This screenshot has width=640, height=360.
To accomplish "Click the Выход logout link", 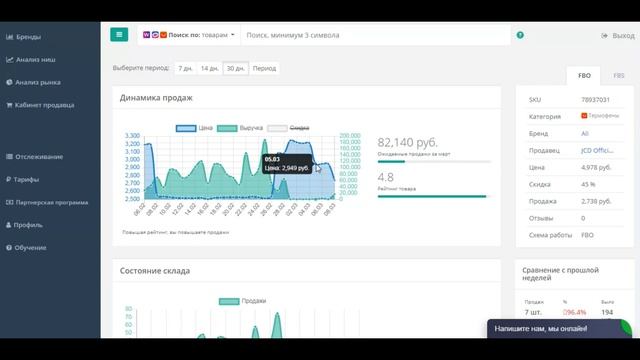I will pos(623,36).
